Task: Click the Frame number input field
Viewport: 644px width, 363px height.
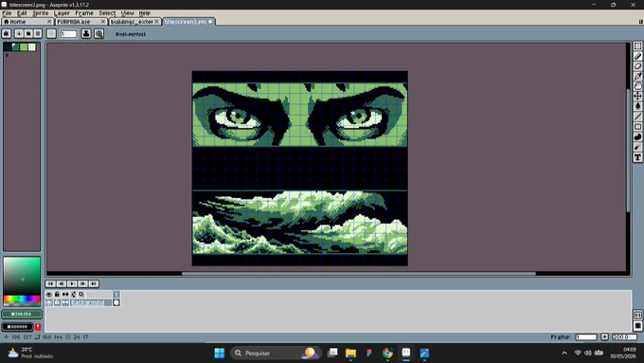Action: point(586,337)
